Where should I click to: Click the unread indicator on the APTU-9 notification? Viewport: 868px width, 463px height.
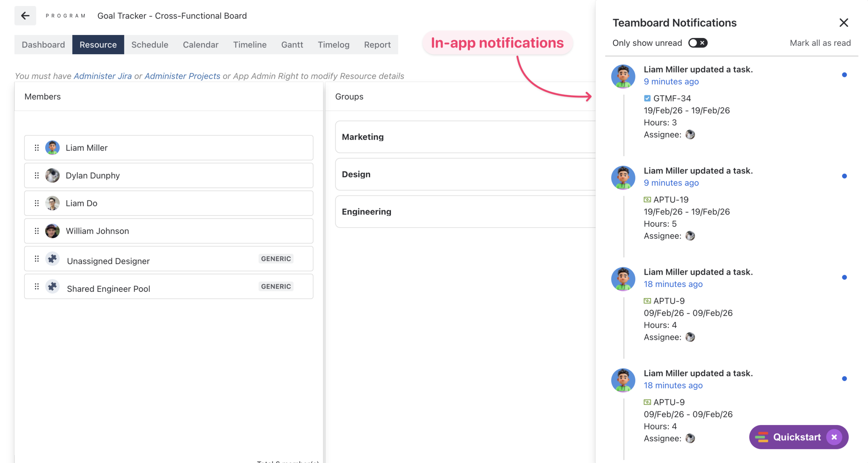point(844,277)
